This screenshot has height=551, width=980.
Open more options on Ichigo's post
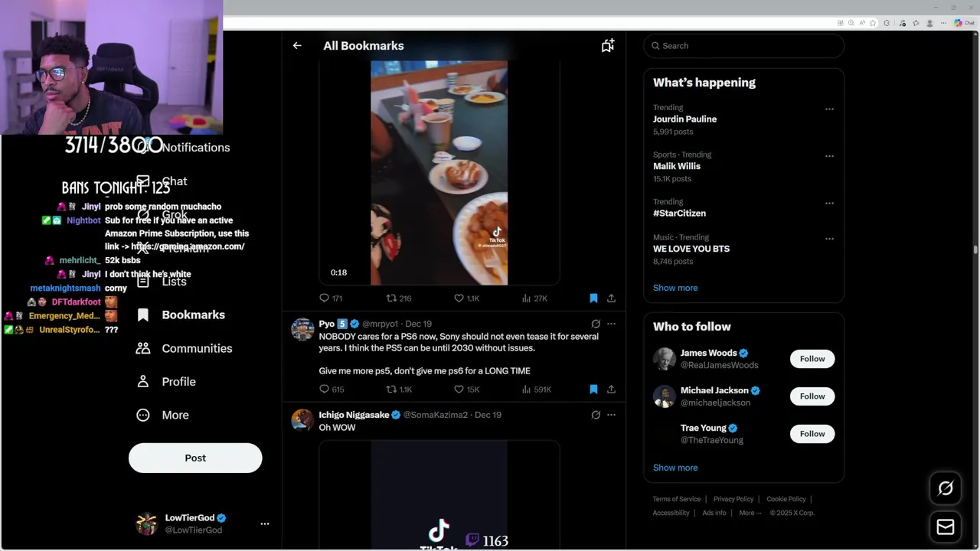coord(611,415)
